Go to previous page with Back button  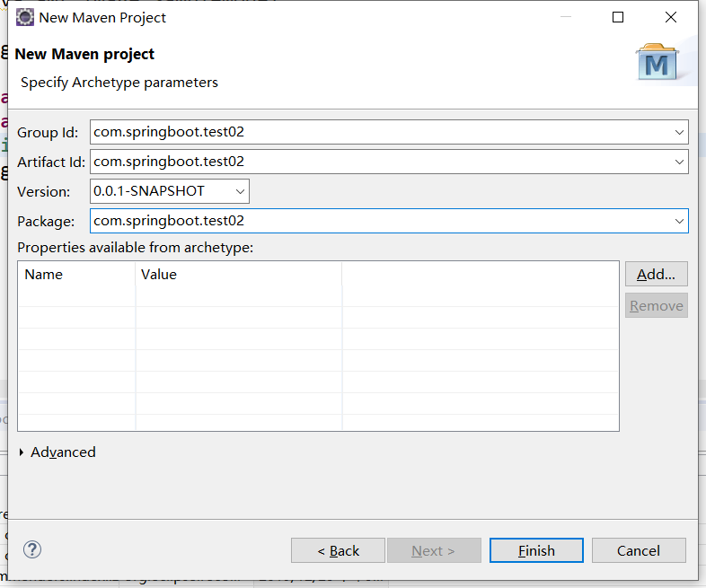[x=338, y=550]
